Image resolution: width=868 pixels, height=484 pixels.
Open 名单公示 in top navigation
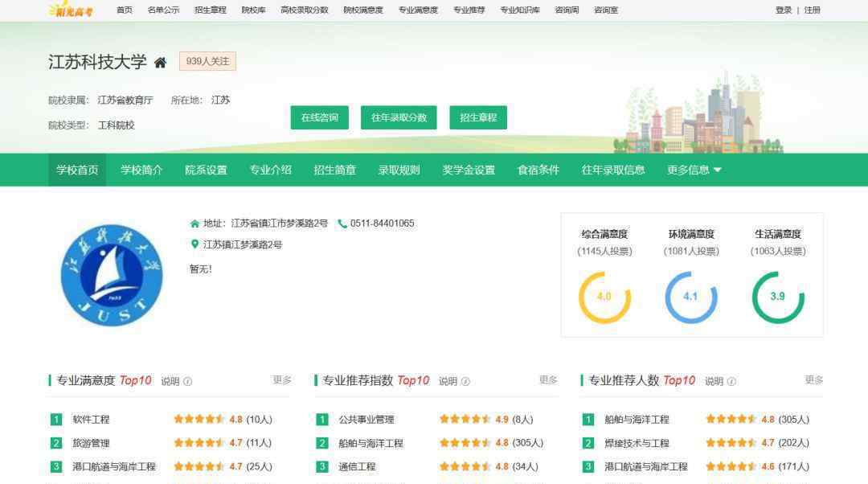pos(163,10)
